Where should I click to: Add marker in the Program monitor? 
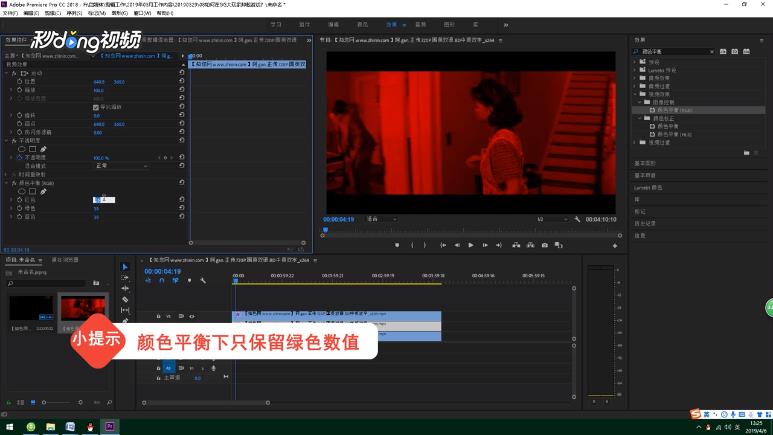(x=397, y=245)
